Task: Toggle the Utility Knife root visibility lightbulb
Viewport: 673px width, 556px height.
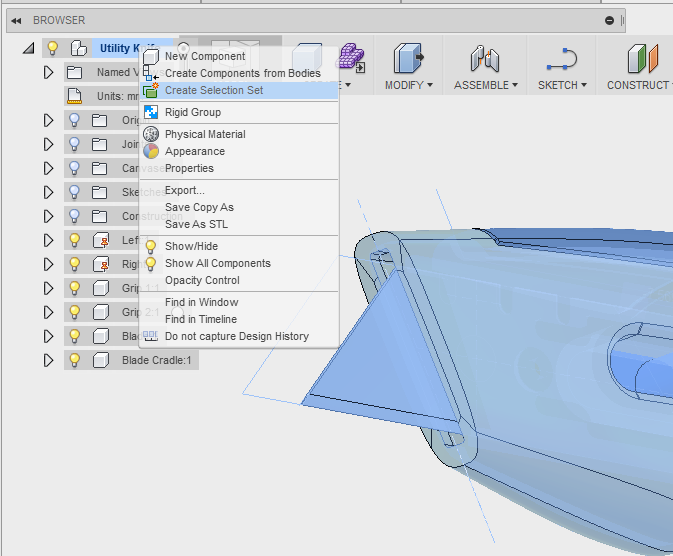Action: coord(52,48)
